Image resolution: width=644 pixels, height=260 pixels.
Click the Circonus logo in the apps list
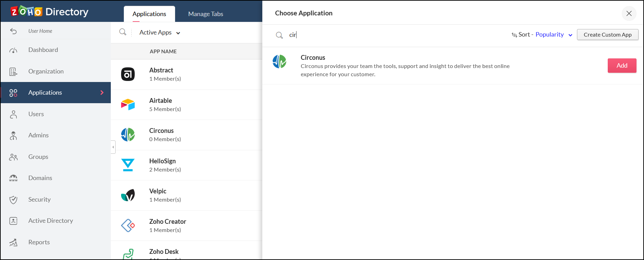[128, 135]
